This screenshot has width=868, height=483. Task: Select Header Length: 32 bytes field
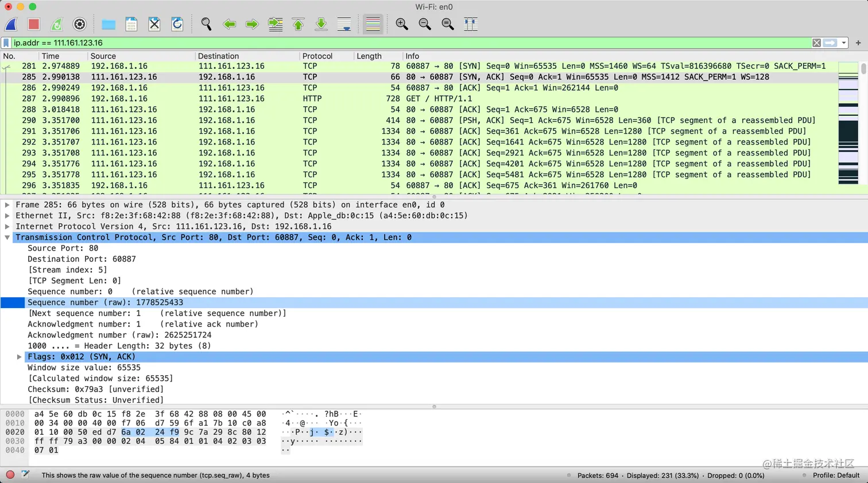119,346
